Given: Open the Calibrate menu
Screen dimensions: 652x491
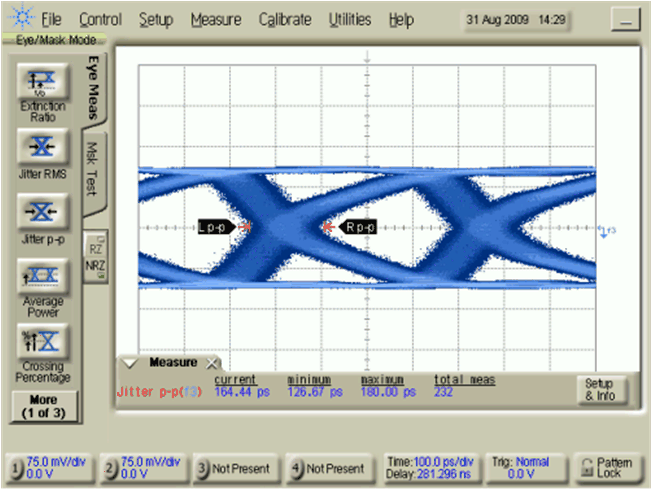Looking at the screenshot, I should [285, 20].
